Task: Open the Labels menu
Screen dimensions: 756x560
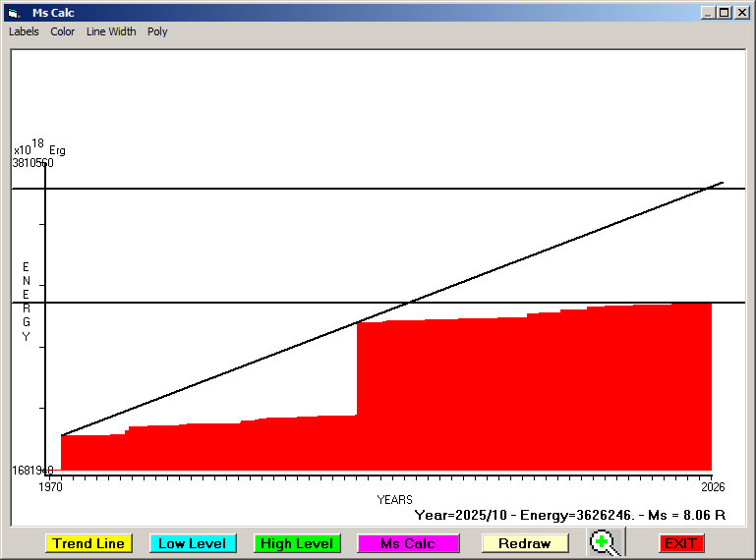Action: tap(24, 31)
